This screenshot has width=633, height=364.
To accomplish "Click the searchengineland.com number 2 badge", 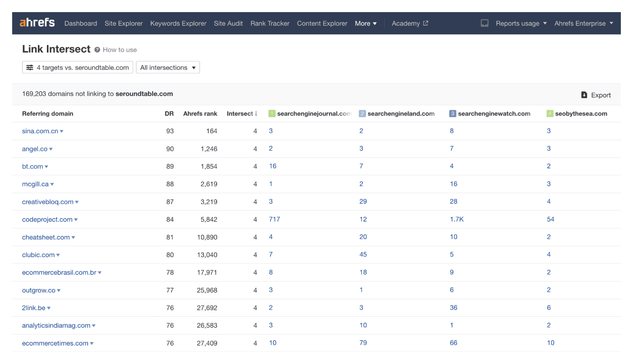I will 362,113.
